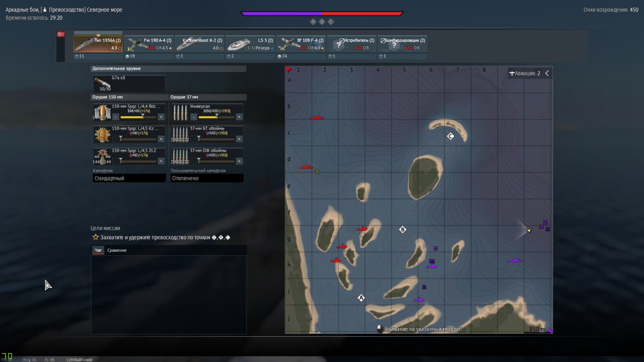Click the red arrow in map corner

(288, 70)
